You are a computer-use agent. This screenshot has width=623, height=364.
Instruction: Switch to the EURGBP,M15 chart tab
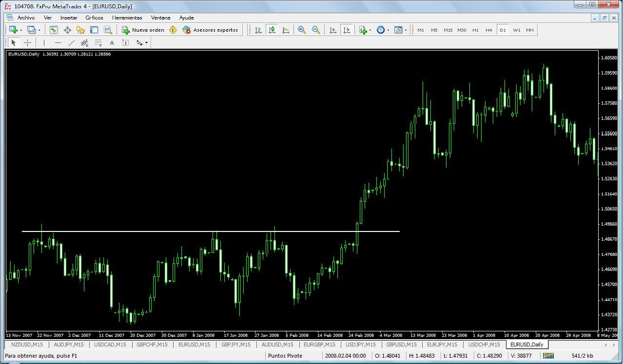[x=319, y=345]
